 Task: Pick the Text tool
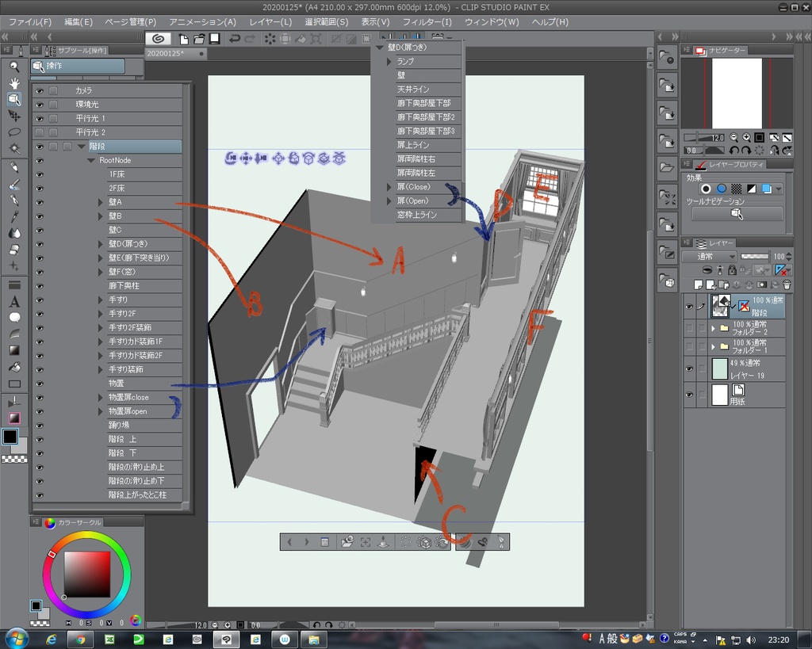click(x=14, y=301)
